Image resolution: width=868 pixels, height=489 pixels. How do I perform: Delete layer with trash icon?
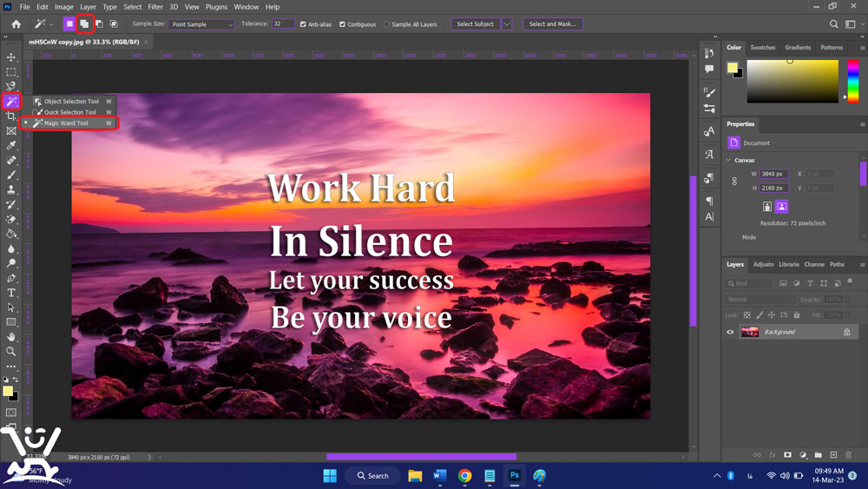tap(849, 454)
